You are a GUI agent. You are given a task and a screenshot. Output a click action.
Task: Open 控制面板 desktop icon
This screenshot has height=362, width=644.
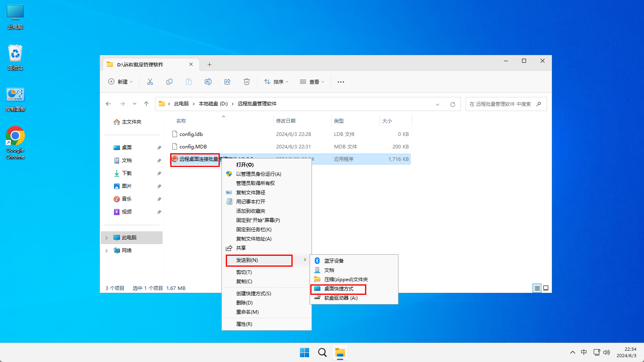pos(15,100)
